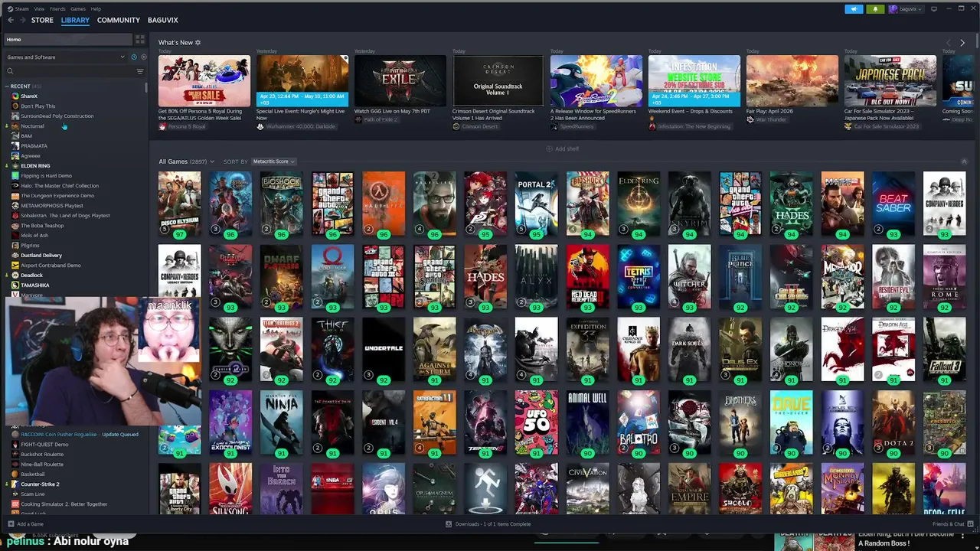980x551 pixels.
Task: Open the Steam menu in the title bar
Action: (x=21, y=8)
